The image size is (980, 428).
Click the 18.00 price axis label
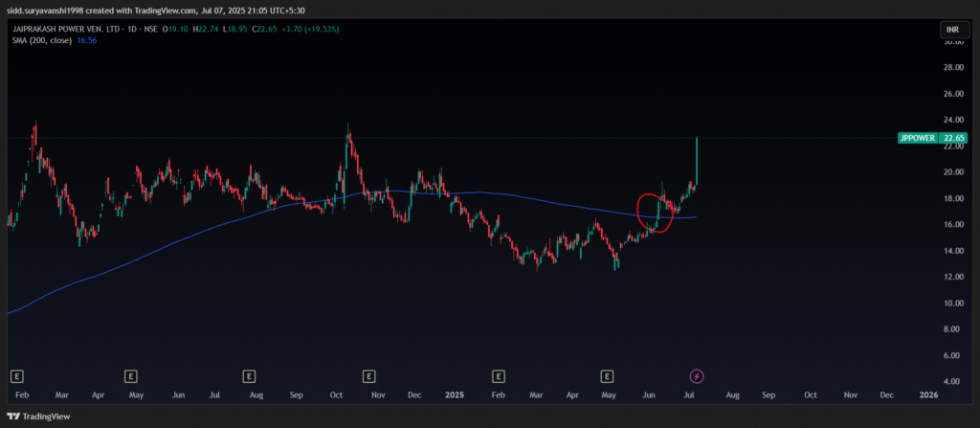(x=952, y=198)
